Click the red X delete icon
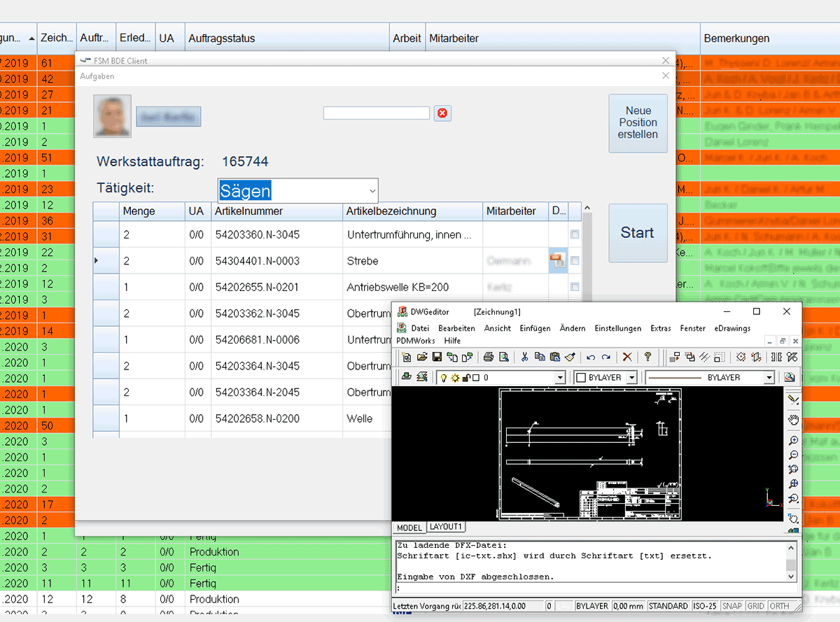The image size is (840, 622). 627,357
